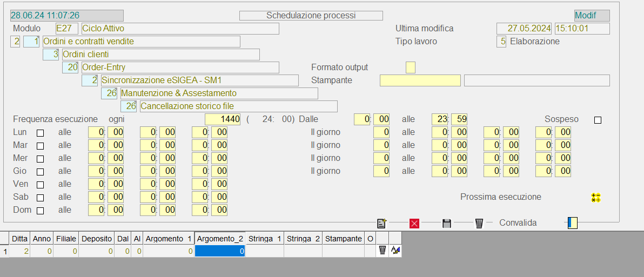
Task: Click the Ditta column header
Action: [20, 238]
